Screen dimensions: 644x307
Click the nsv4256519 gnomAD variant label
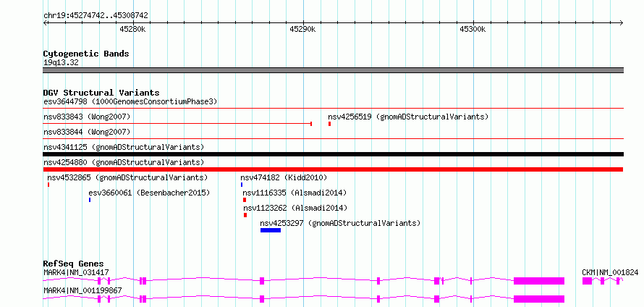pyautogui.click(x=408, y=117)
